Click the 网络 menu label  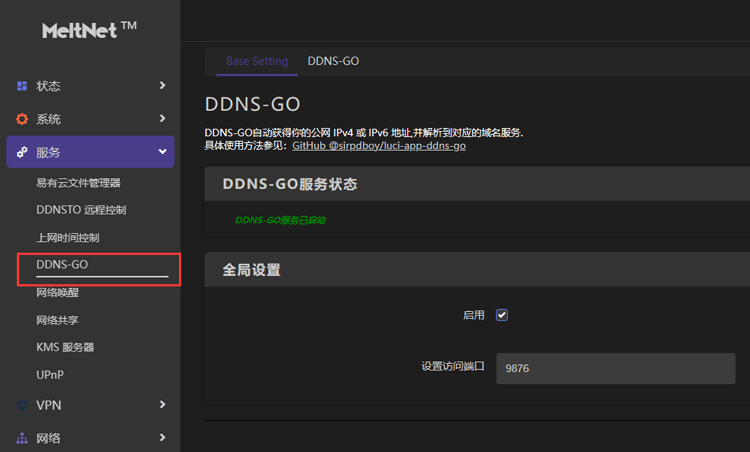coord(48,438)
